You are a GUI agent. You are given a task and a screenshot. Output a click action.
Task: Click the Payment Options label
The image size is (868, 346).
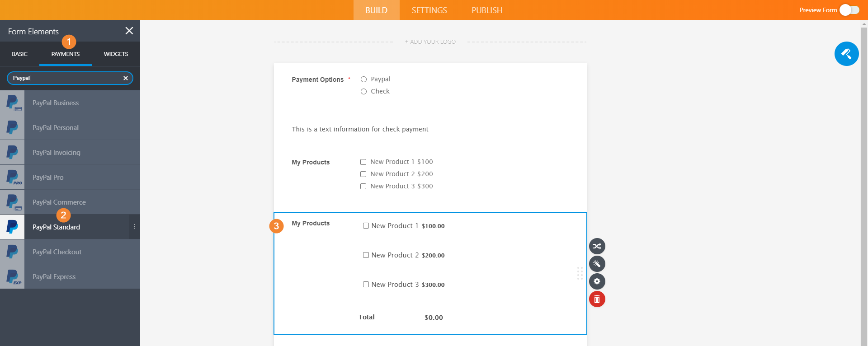pyautogui.click(x=317, y=79)
